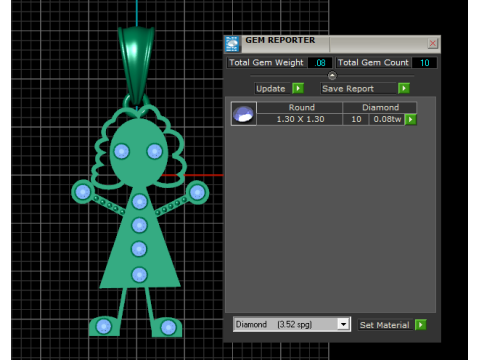Select the top gem on the dress
Image resolution: width=480 pixels, height=360 pixels.
tap(139, 202)
